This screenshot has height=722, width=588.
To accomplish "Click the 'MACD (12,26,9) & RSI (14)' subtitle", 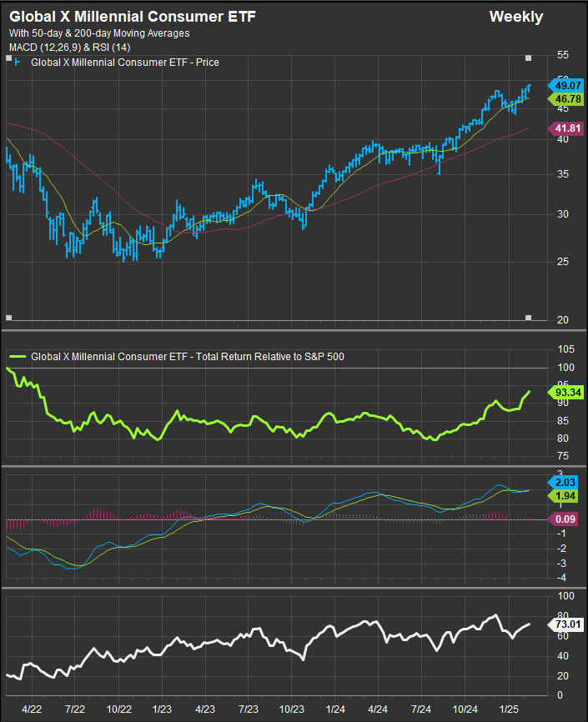I will (69, 48).
